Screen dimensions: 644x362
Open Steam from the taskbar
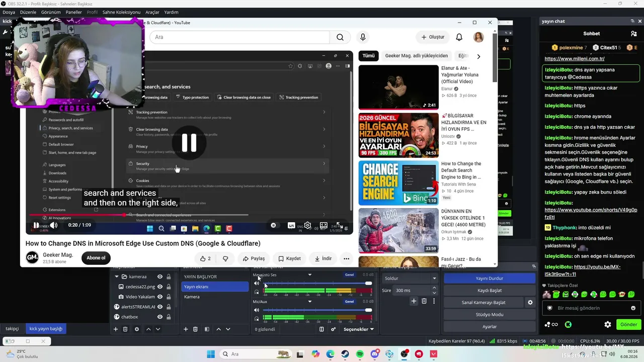pyautogui.click(x=345, y=354)
